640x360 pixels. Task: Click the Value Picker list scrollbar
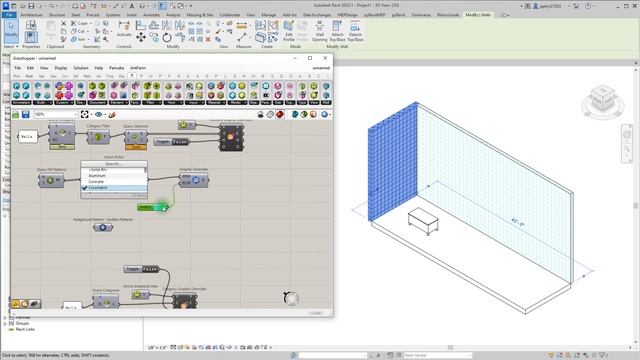pos(146,170)
